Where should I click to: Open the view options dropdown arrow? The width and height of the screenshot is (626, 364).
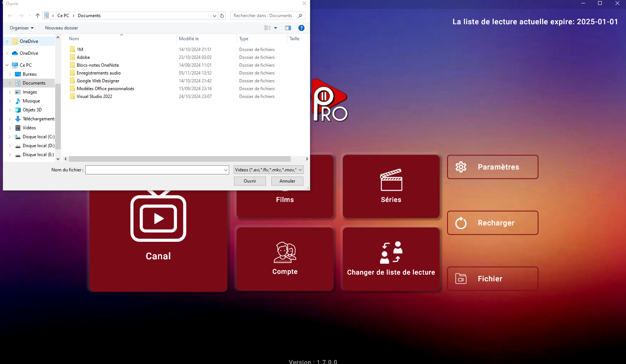coord(276,28)
